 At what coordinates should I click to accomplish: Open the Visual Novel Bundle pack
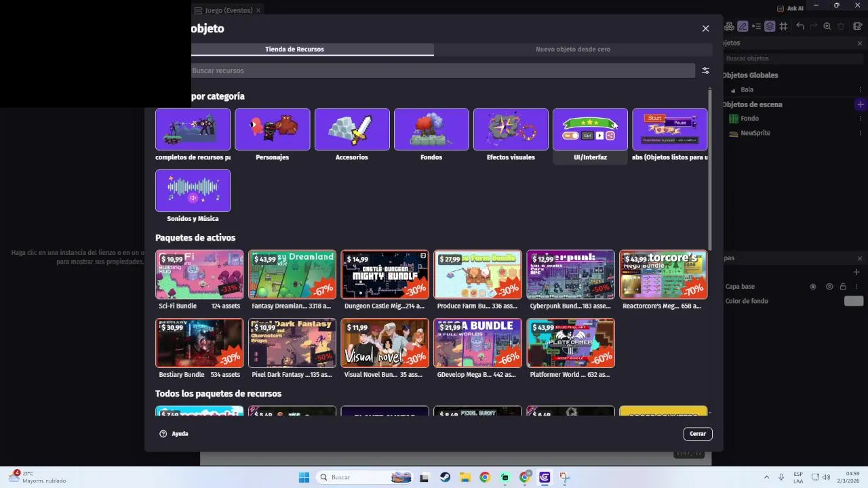384,348
